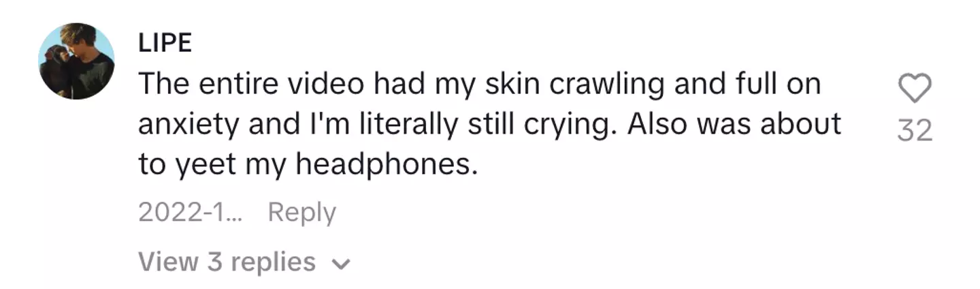Click the LIPE username
This screenshot has width=980, height=289.
point(165,44)
